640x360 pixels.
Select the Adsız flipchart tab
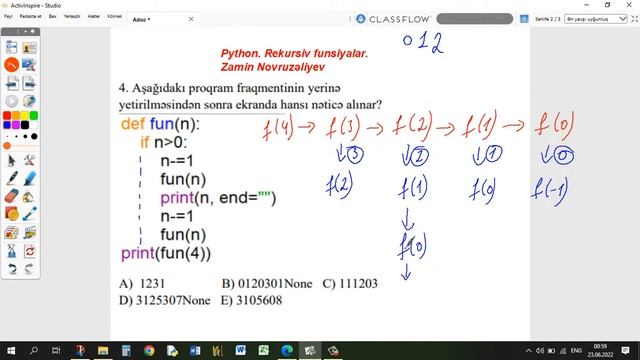click(142, 19)
